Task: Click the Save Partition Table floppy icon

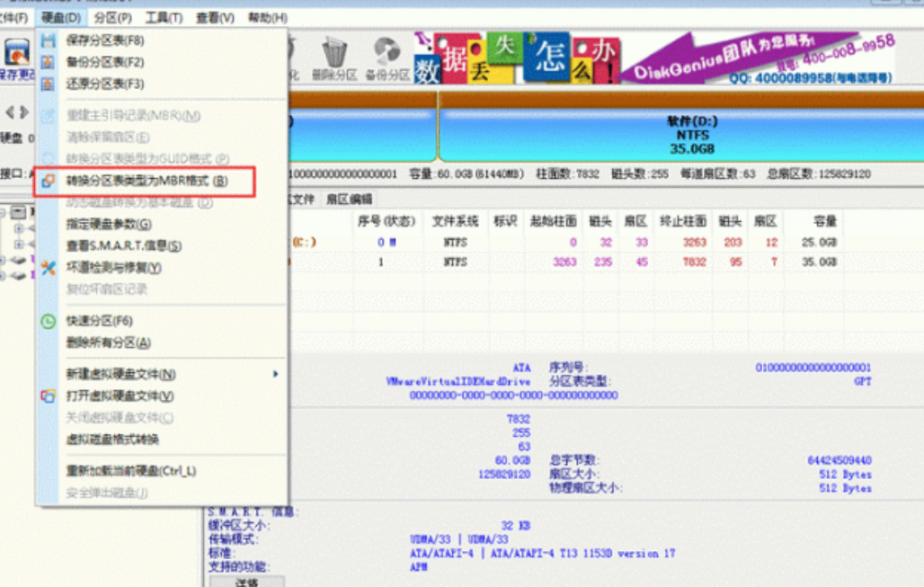Action: [48, 40]
